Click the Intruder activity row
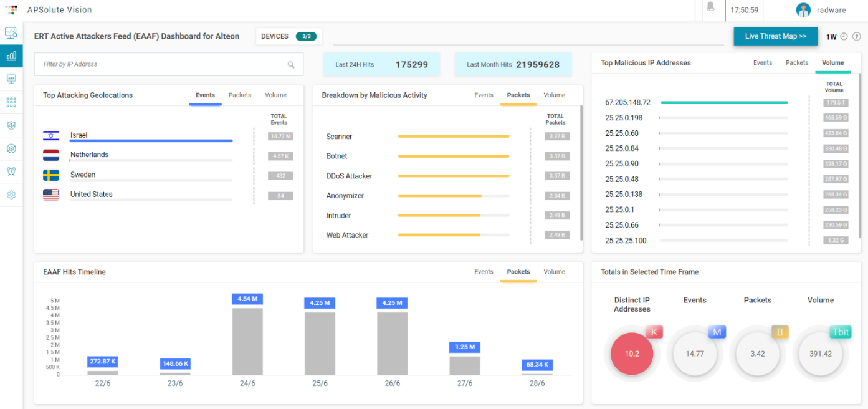The image size is (868, 409). click(x=447, y=216)
